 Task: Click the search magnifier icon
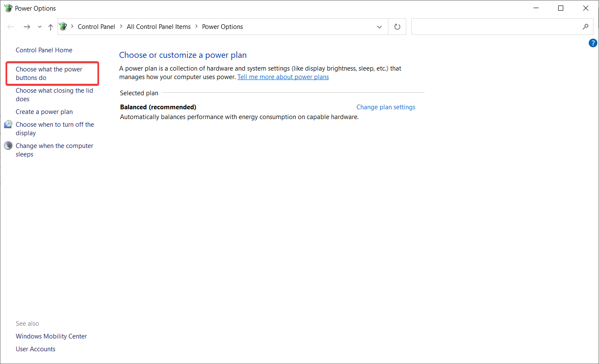pos(586,26)
